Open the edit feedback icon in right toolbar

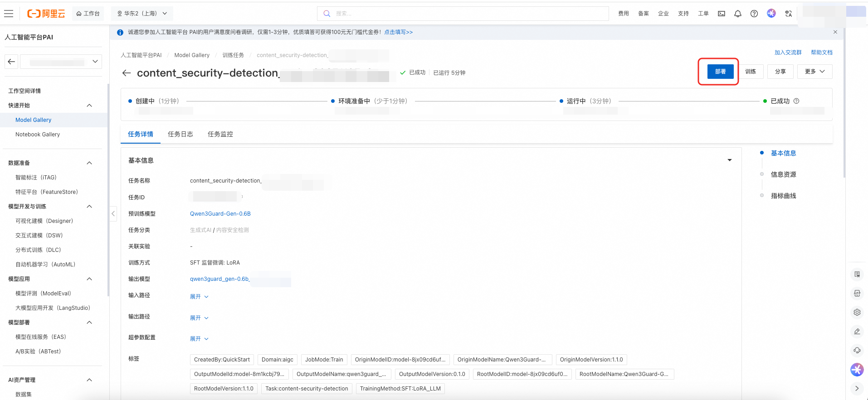pos(857,331)
